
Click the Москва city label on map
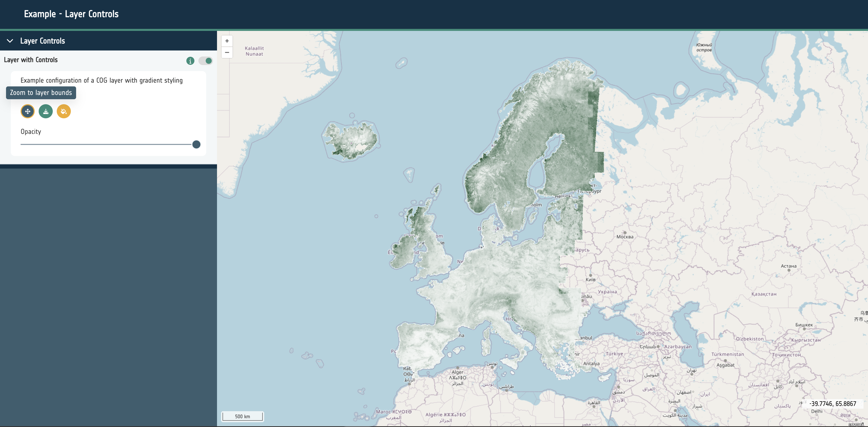pyautogui.click(x=625, y=237)
